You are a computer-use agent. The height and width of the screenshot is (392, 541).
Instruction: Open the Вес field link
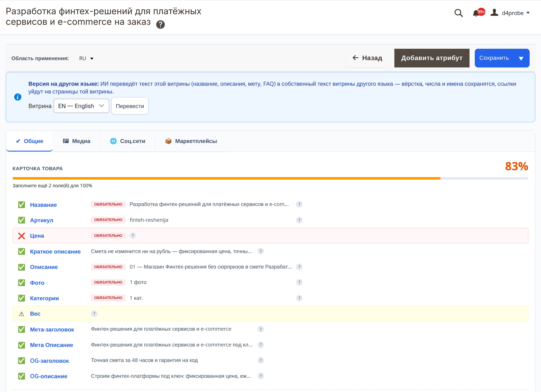pos(35,314)
